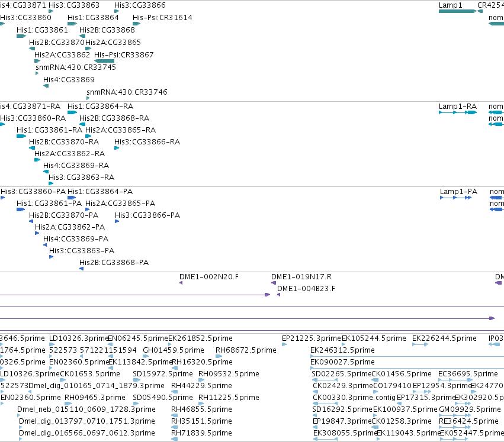Image resolution: width=504 pixels, height=442 pixels.
Task: Click protein label His3:CG33866-PA
Action: 147,215
